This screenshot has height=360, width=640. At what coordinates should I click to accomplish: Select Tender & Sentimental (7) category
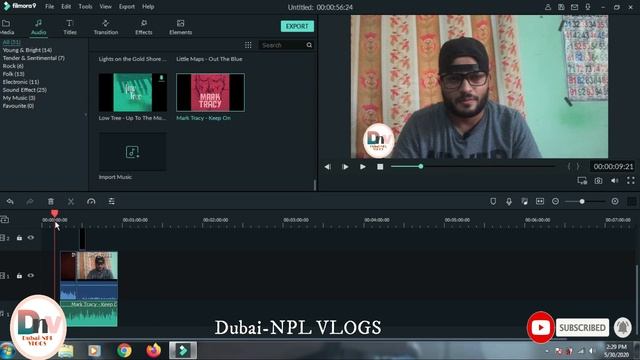[33, 58]
